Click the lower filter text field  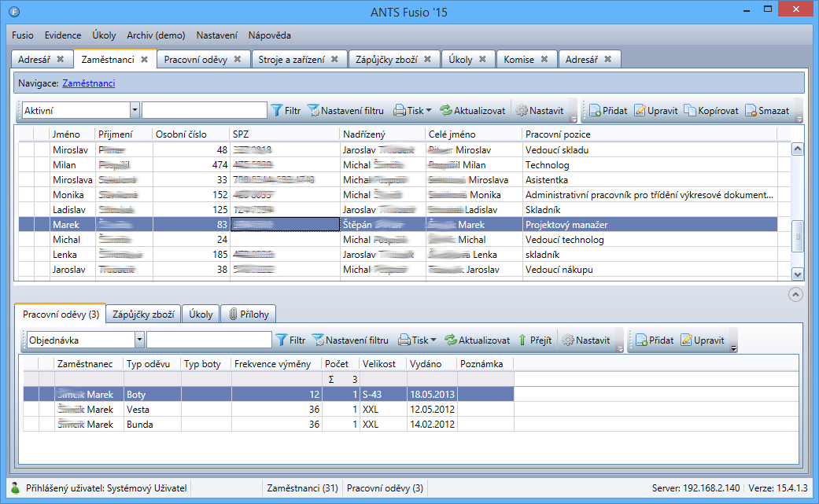(x=209, y=340)
